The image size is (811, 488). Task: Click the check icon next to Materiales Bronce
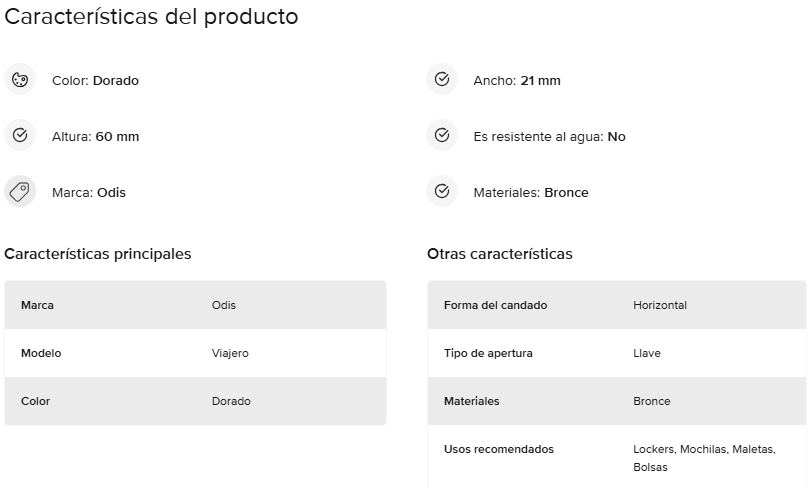pyautogui.click(x=442, y=191)
